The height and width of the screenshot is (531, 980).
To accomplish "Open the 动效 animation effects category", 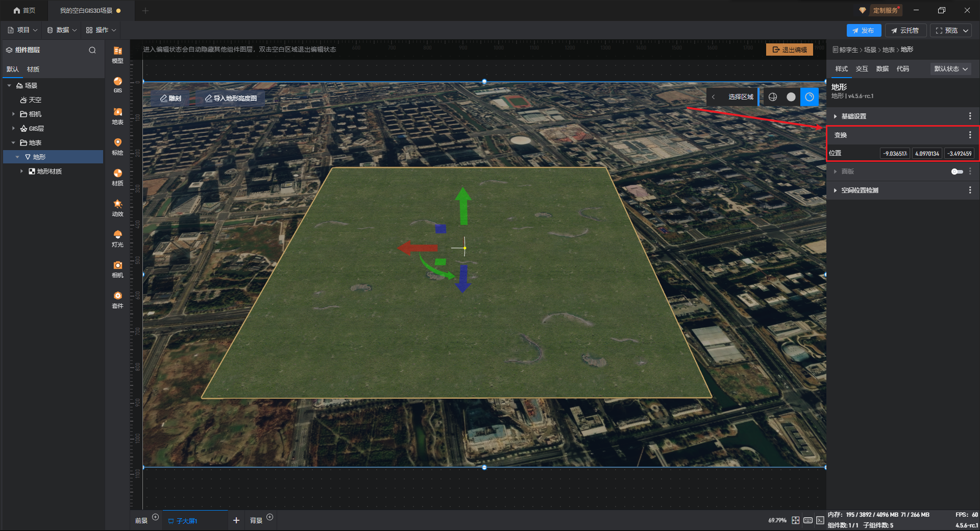I will coord(117,208).
